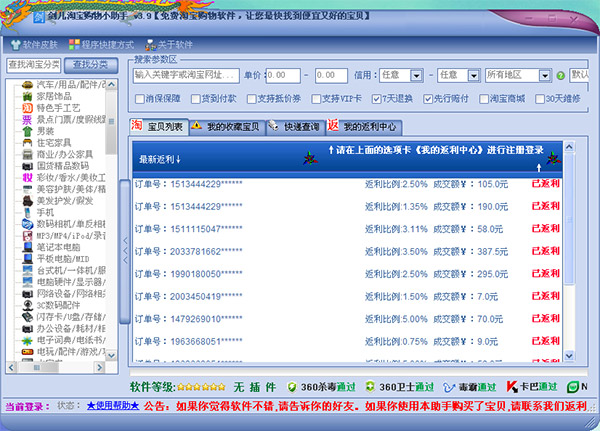The width and height of the screenshot is (600, 431).
Task: Click the 电玩/配件/游戏 category icon
Action: tap(27, 352)
